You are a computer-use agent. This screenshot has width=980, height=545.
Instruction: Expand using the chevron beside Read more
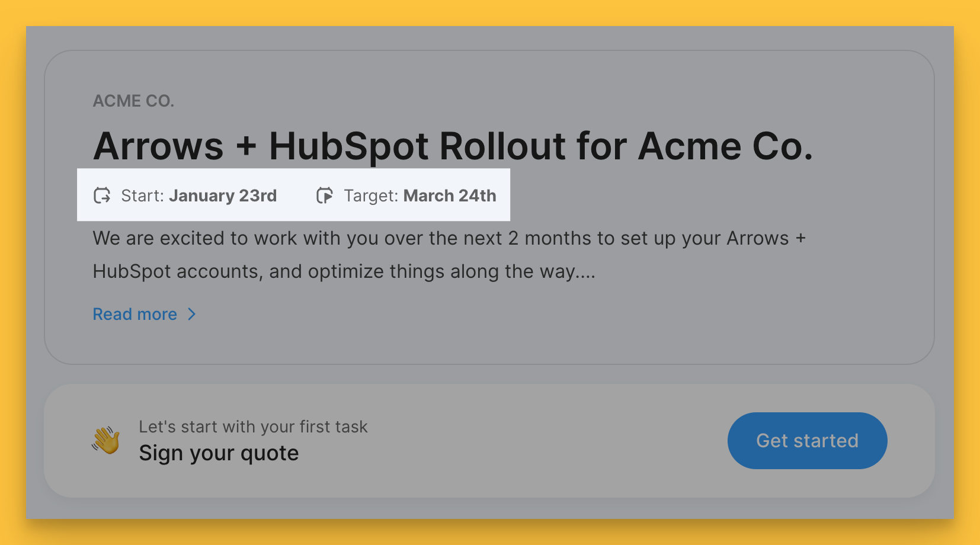click(x=191, y=314)
